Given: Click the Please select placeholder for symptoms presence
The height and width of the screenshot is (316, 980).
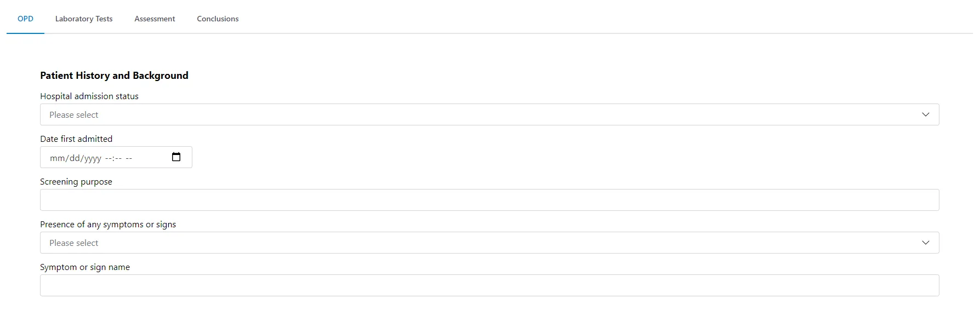Looking at the screenshot, I should pos(73,243).
